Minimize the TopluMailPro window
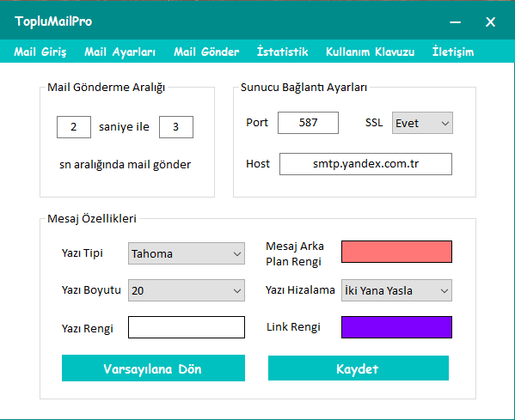 click(455, 22)
